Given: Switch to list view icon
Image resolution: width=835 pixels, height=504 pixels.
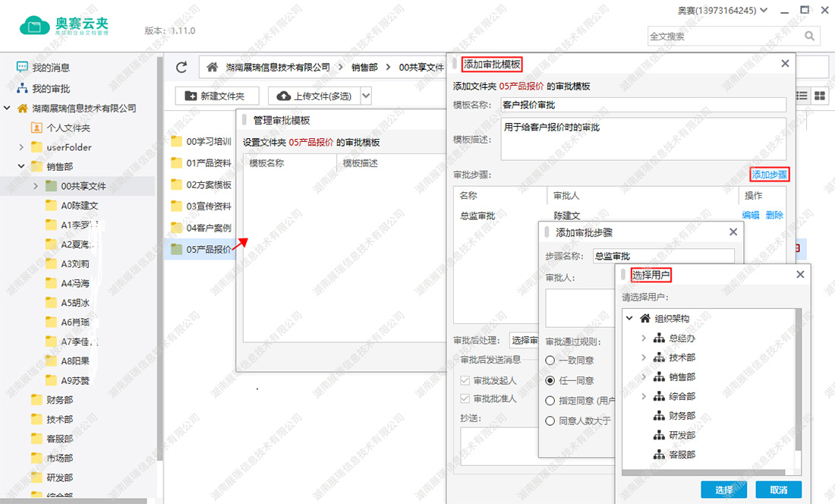Looking at the screenshot, I should point(802,95).
